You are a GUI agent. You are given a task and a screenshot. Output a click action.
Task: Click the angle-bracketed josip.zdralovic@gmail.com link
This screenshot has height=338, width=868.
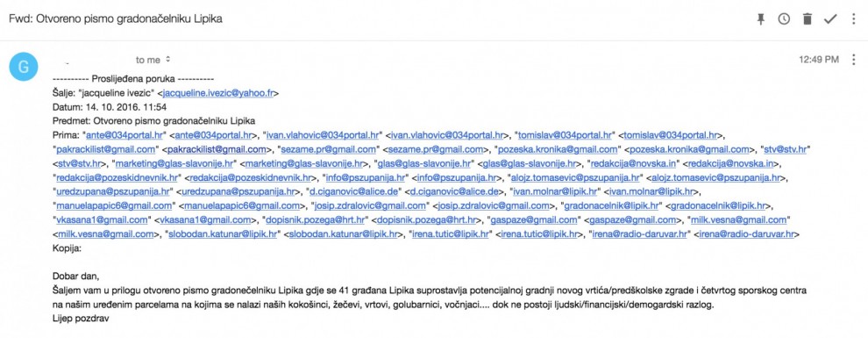coord(493,206)
